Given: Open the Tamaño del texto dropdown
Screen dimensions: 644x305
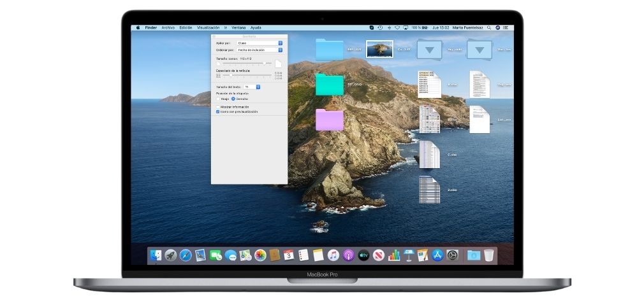Looking at the screenshot, I should click(x=251, y=87).
